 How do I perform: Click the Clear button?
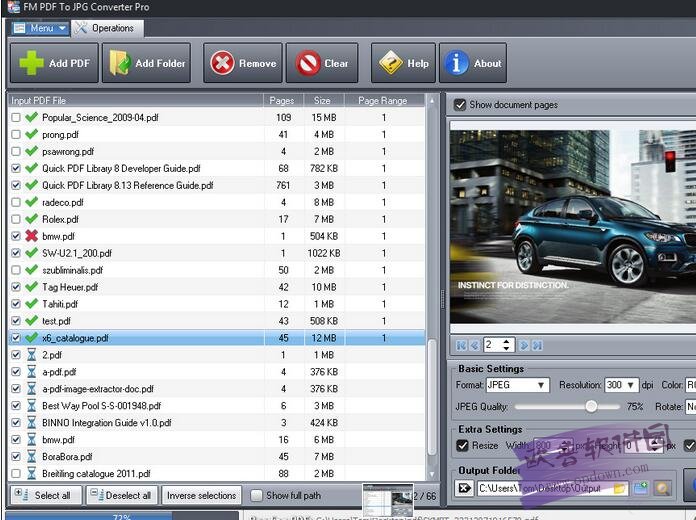(322, 63)
